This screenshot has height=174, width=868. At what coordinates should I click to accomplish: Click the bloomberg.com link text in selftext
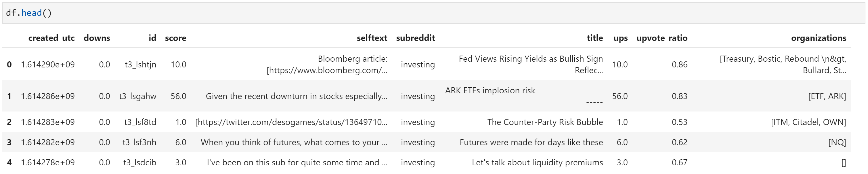pyautogui.click(x=327, y=71)
